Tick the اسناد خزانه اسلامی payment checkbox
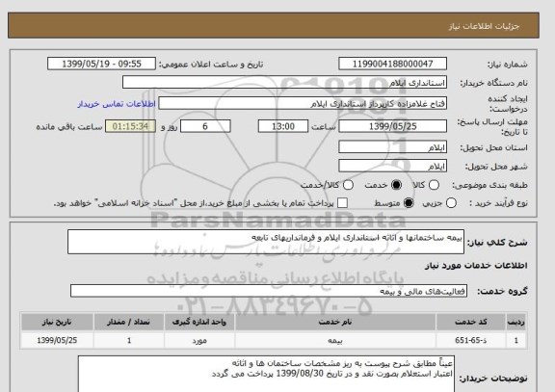This screenshot has height=392, width=555. pos(342,202)
